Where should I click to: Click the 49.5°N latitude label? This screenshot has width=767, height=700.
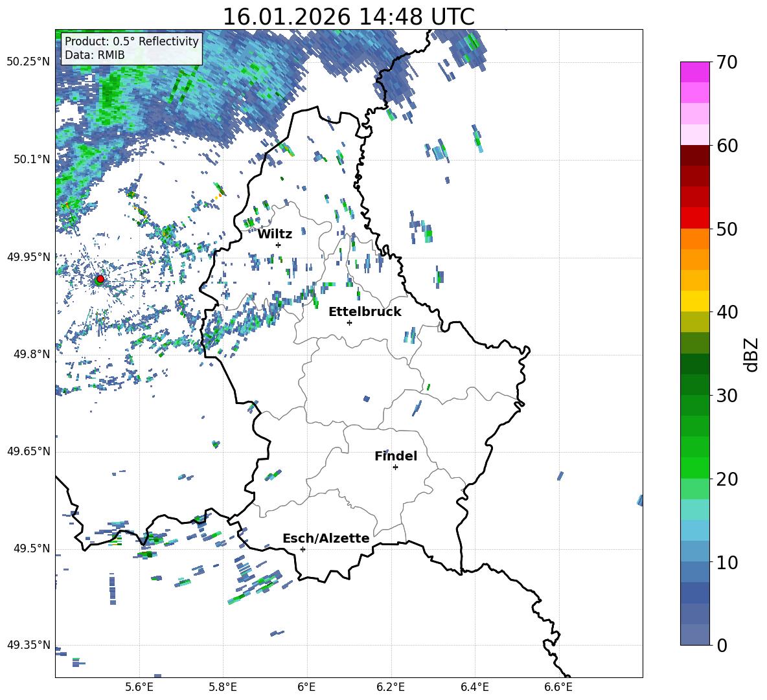click(32, 548)
